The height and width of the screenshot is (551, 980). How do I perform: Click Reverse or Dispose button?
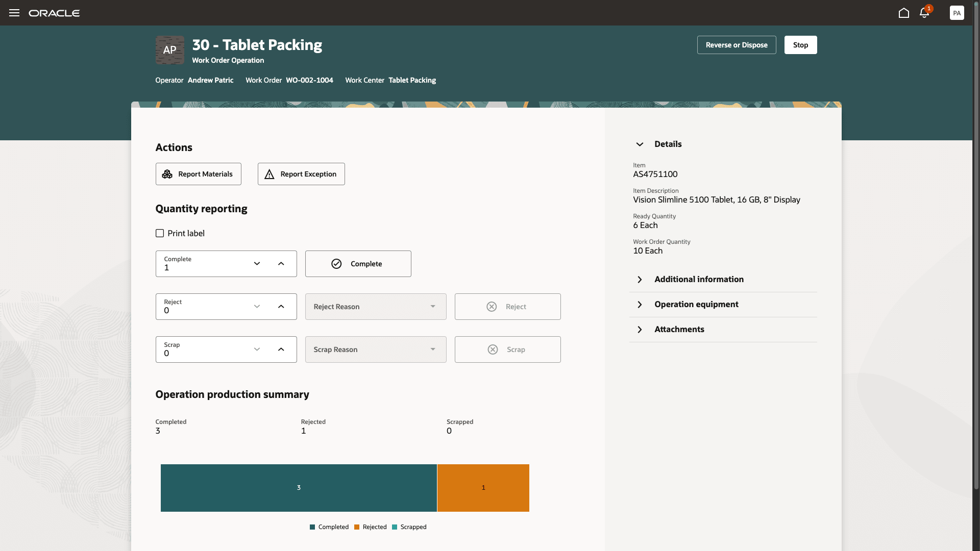pos(737,45)
